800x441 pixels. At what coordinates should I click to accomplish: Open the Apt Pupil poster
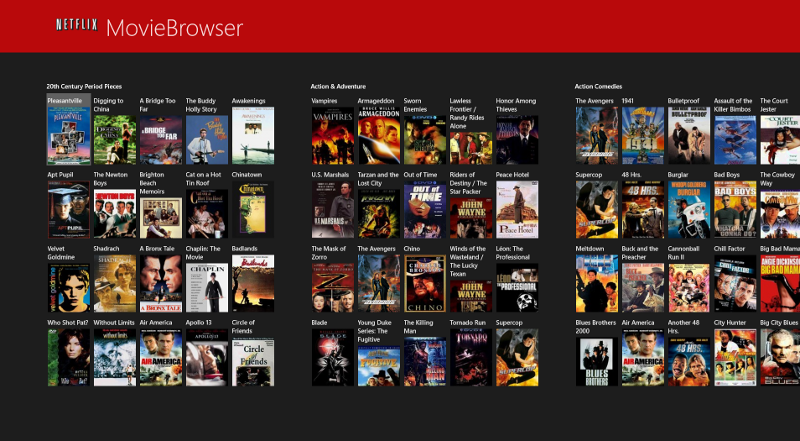coord(69,209)
